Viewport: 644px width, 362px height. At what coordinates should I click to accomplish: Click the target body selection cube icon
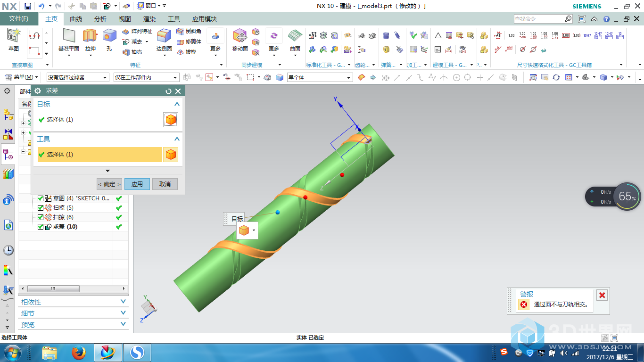pyautogui.click(x=171, y=120)
